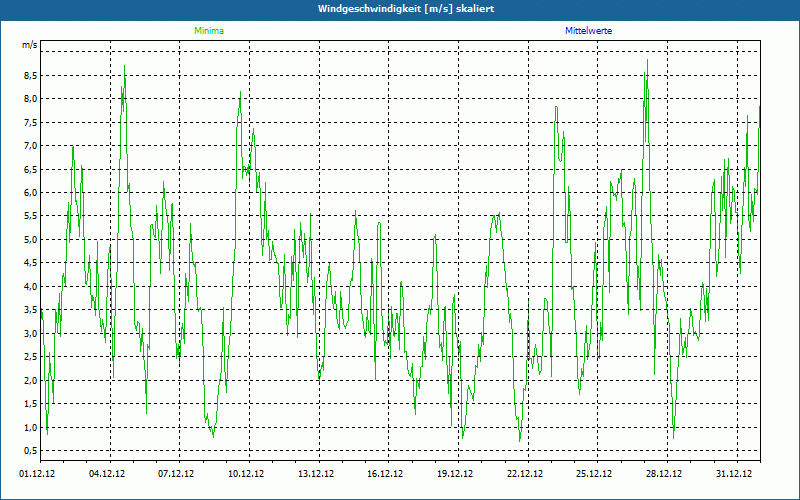
Task: Click the 2,5 y-axis value
Action: point(31,357)
